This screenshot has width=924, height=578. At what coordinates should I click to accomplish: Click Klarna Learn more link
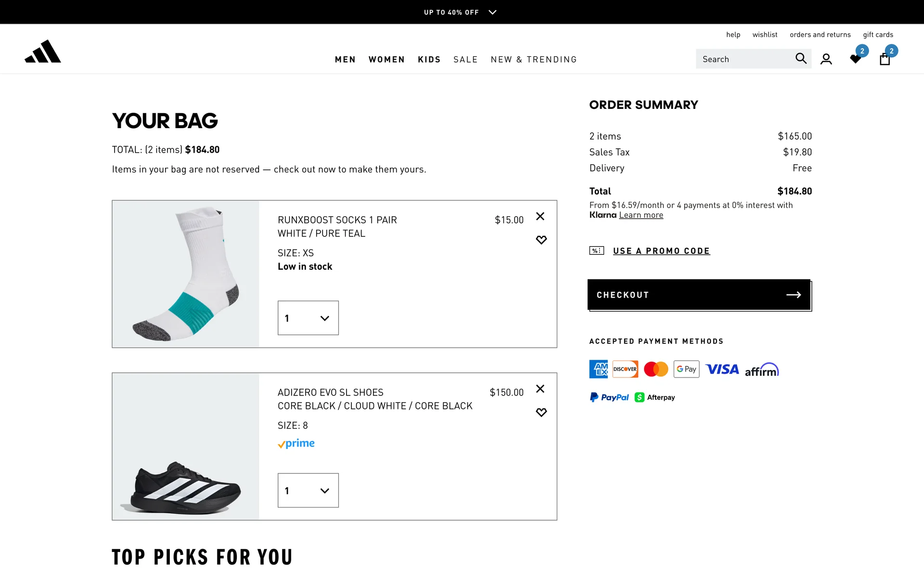pyautogui.click(x=641, y=215)
